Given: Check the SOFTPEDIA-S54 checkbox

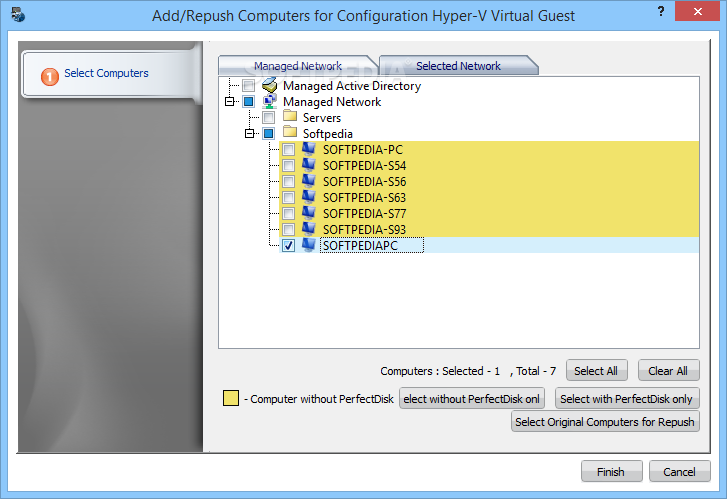Looking at the screenshot, I should (288, 166).
